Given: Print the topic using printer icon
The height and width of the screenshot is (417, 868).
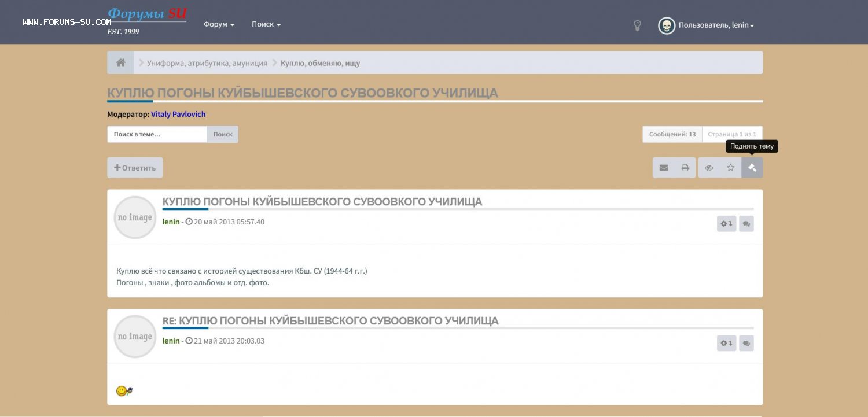Looking at the screenshot, I should click(x=685, y=168).
